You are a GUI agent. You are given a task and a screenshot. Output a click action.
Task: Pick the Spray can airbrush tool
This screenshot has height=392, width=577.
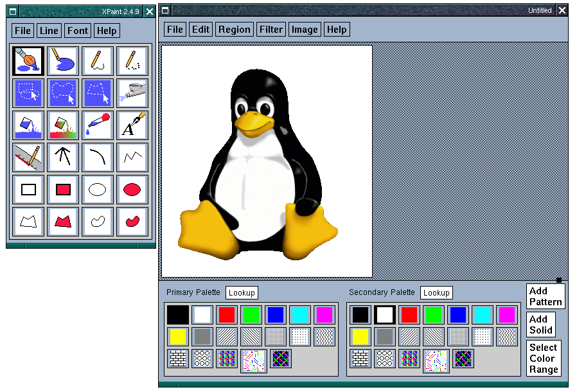132,93
